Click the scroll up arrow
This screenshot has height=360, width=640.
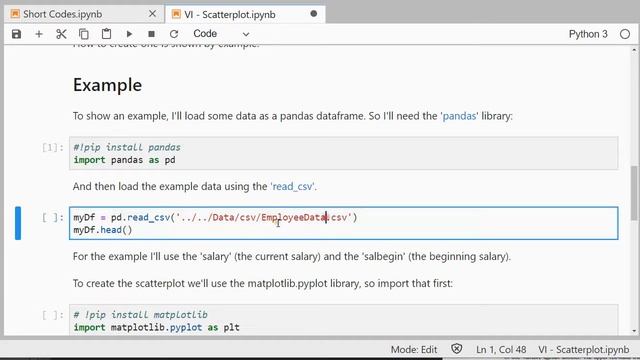pos(634,50)
